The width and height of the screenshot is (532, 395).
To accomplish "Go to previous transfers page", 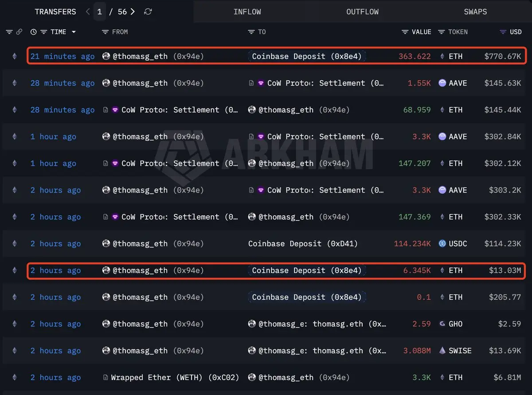I will pos(88,12).
